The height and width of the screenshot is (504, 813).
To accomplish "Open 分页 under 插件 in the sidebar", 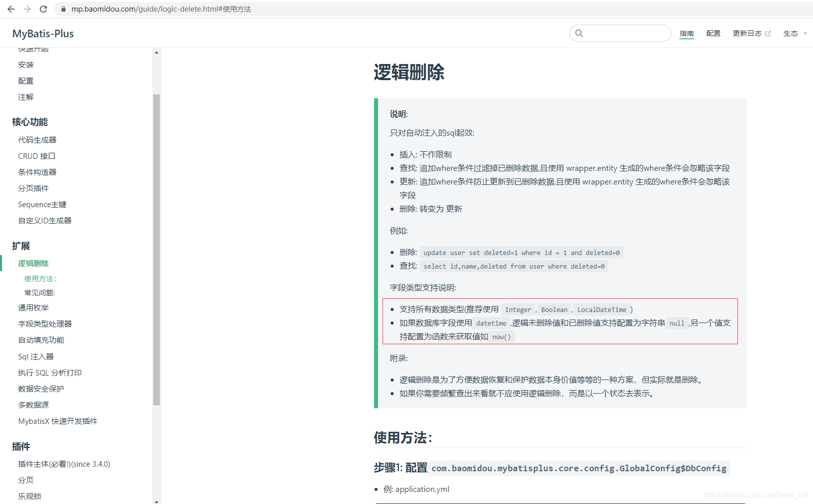I will click(26, 480).
